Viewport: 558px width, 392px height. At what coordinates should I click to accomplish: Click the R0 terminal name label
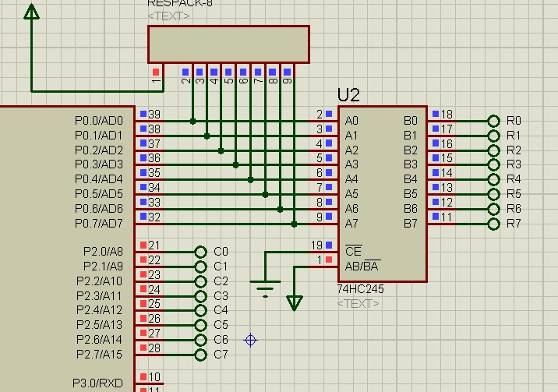point(514,121)
